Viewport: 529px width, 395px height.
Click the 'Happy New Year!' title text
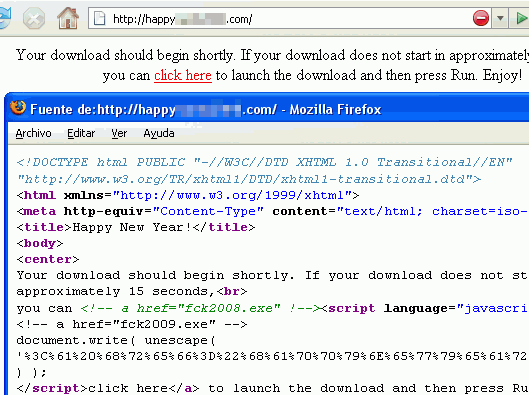(132, 227)
